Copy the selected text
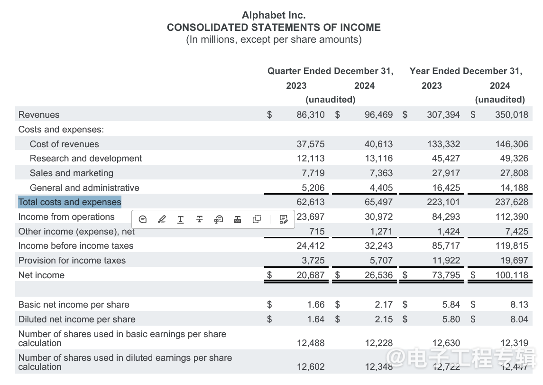The image size is (543, 385). 257,219
